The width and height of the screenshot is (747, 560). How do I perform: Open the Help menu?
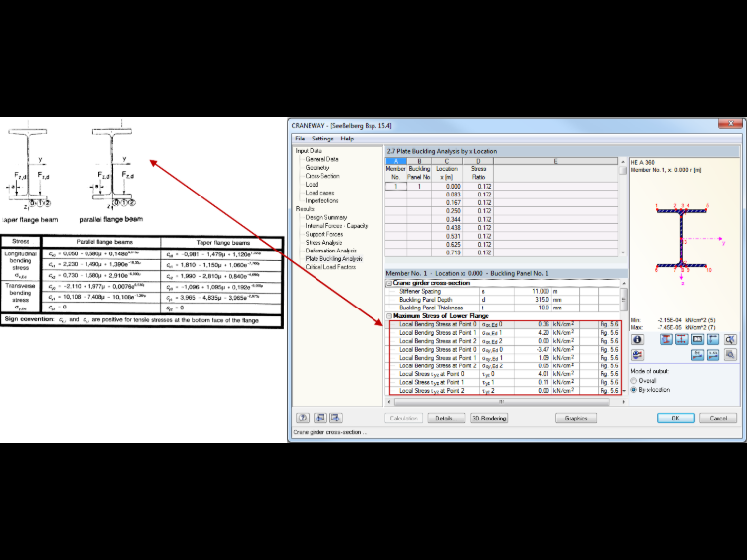[347, 139]
